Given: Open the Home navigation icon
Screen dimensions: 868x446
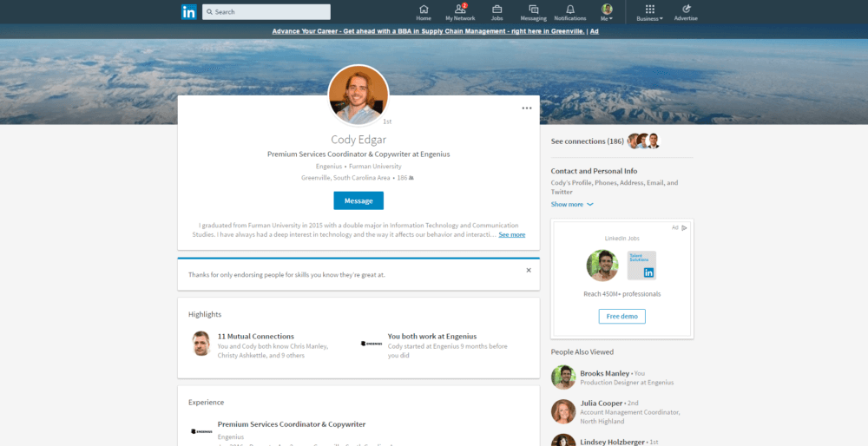Looking at the screenshot, I should [424, 12].
